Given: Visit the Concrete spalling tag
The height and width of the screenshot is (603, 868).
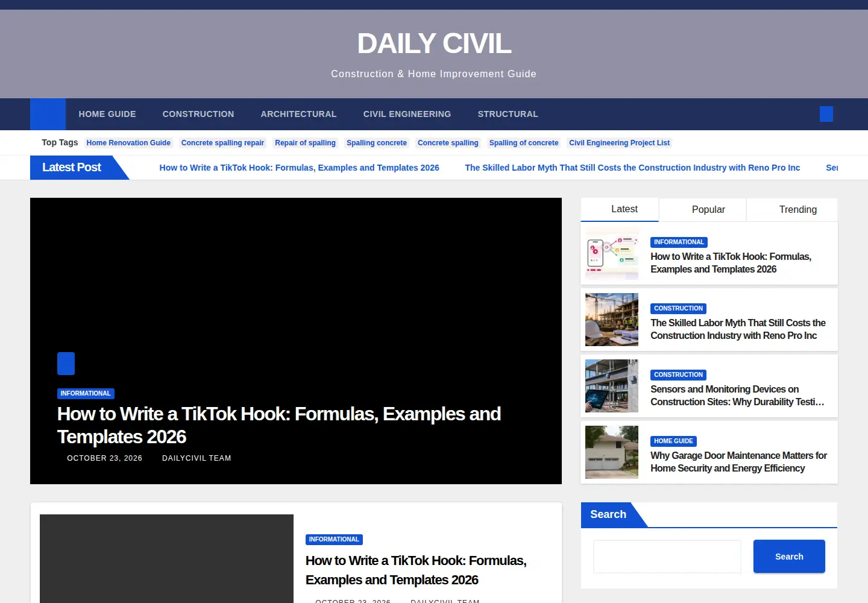Looking at the screenshot, I should pos(448,143).
